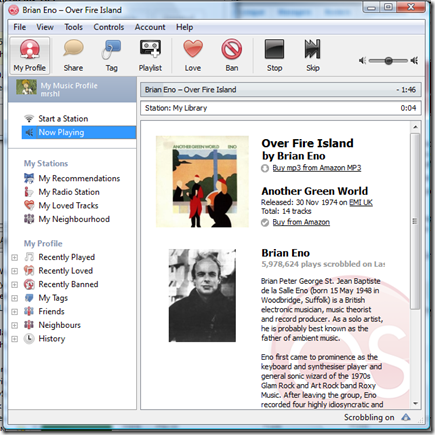Screen dimensions: 435x435
Task: Toggle scrobbling via status bar icon
Action: 406,417
